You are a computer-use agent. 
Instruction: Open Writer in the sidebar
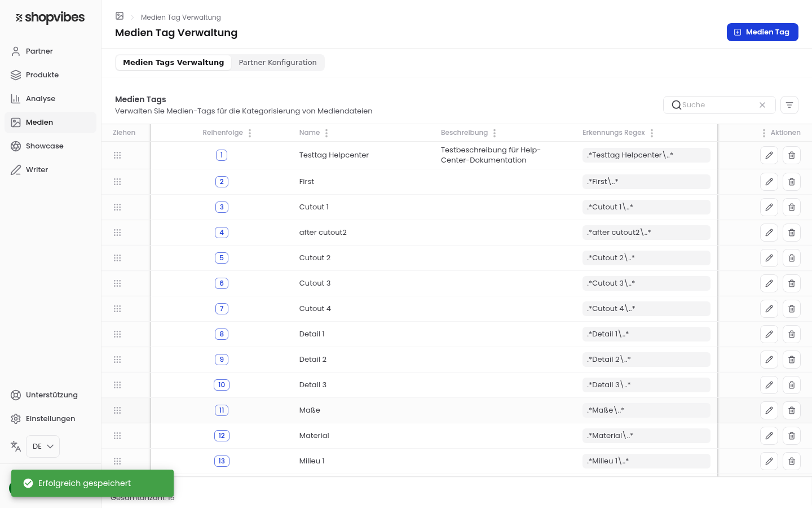click(x=50, y=170)
